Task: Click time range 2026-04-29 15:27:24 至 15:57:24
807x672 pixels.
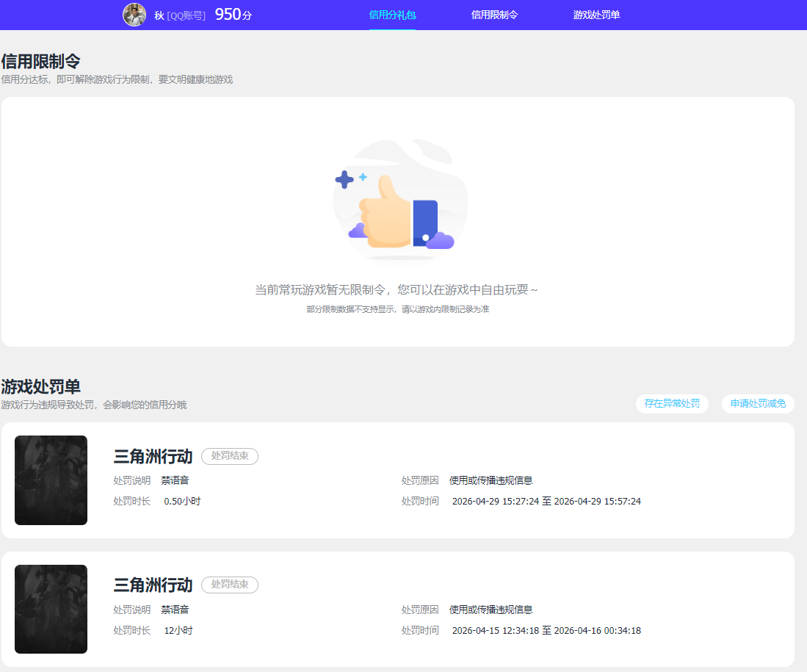Action: 546,501
